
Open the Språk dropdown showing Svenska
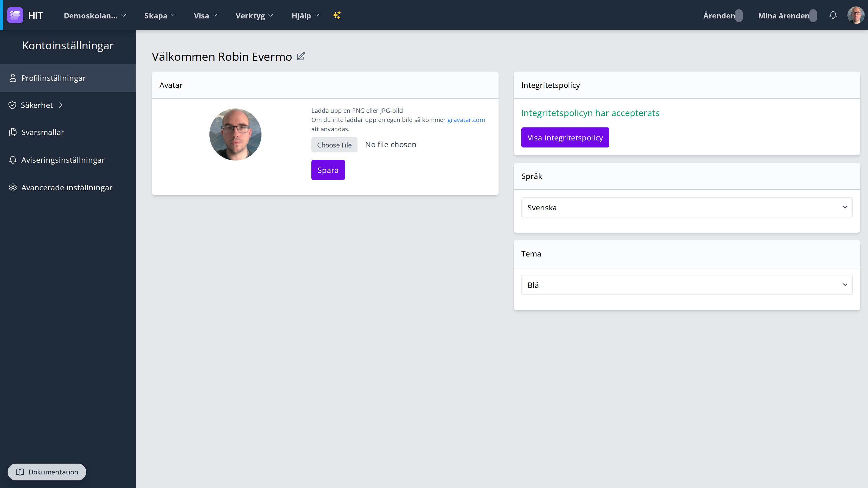687,207
